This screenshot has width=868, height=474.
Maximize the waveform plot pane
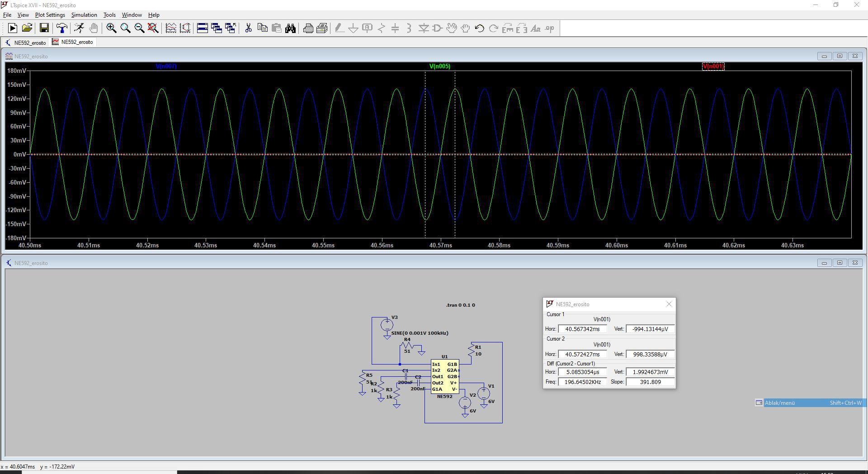[x=840, y=56]
